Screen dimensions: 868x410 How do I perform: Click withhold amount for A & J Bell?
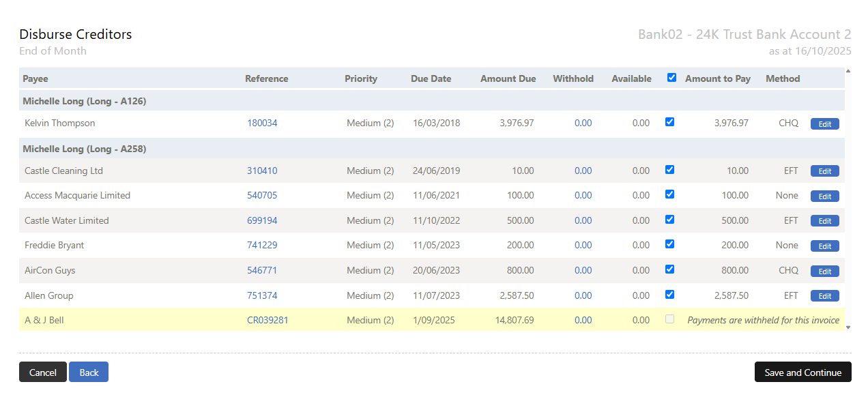pos(583,320)
